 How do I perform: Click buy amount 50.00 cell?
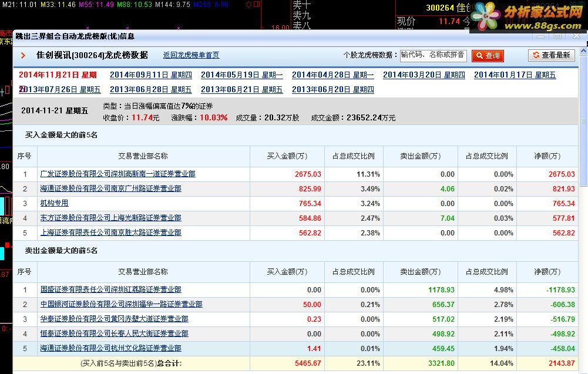pyautogui.click(x=312, y=304)
